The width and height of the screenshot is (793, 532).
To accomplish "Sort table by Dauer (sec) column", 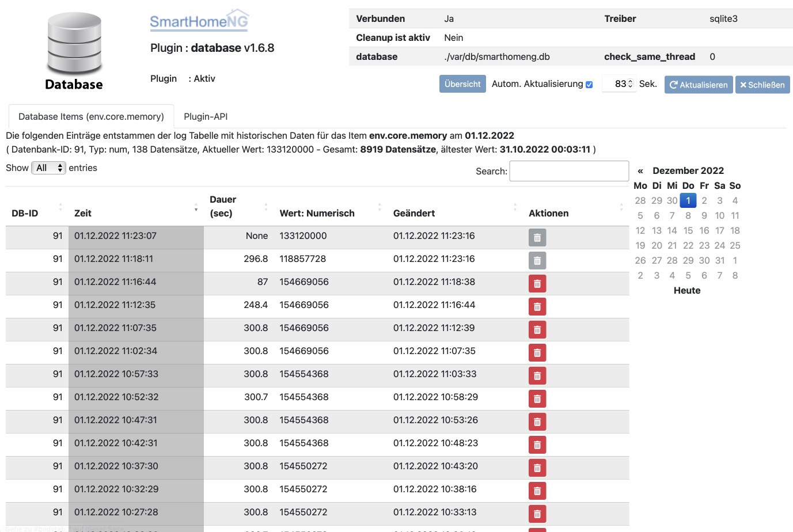I will pyautogui.click(x=238, y=207).
